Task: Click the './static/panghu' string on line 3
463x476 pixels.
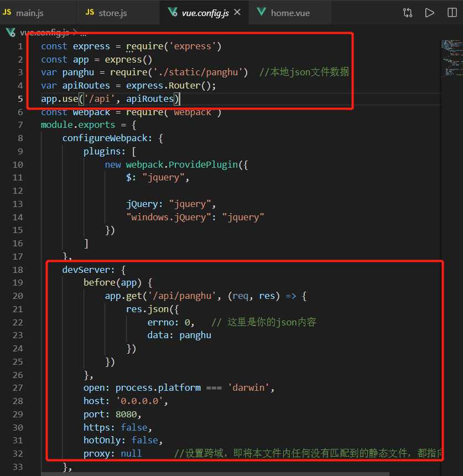Action: pos(198,73)
